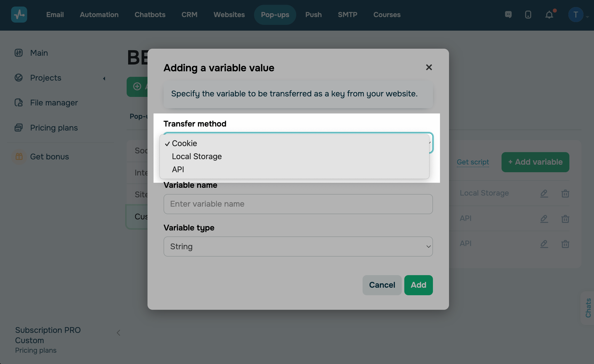The height and width of the screenshot is (364, 594).
Task: Collapse the Projects sidebar section
Action: click(104, 78)
